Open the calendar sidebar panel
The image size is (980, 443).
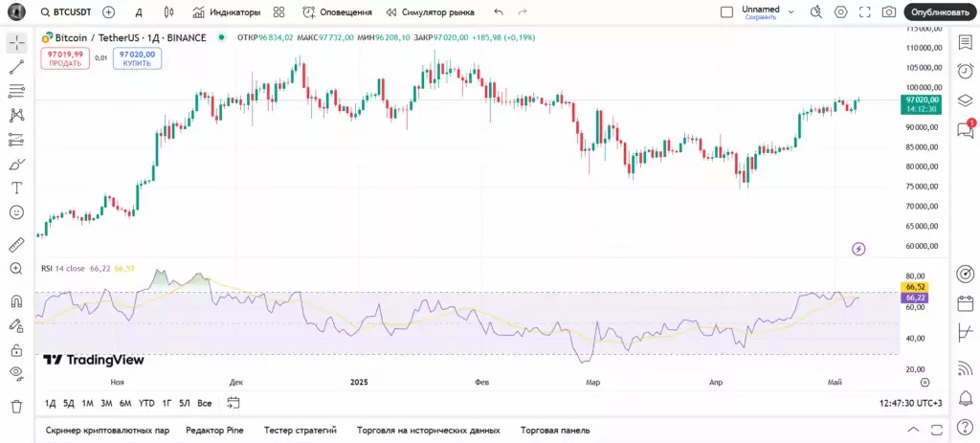pyautogui.click(x=965, y=303)
